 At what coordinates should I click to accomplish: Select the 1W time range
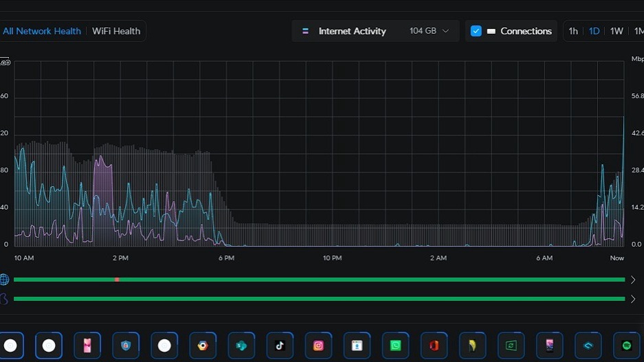(x=617, y=31)
